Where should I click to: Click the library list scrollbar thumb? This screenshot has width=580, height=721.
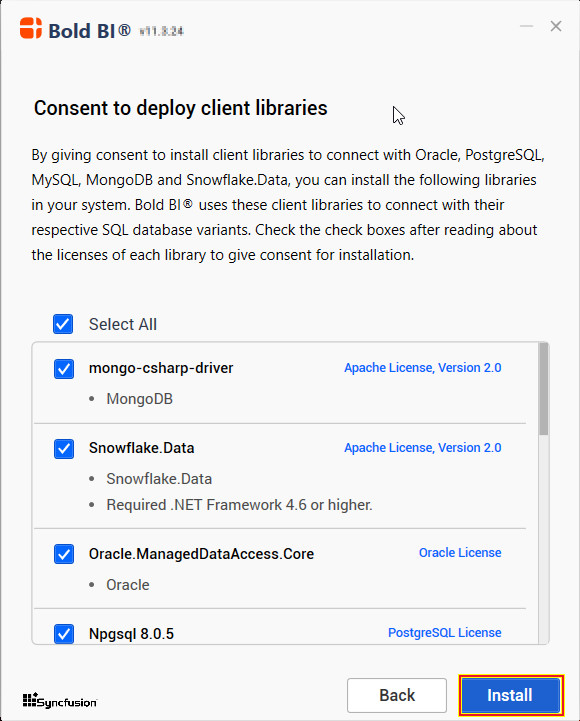point(544,389)
